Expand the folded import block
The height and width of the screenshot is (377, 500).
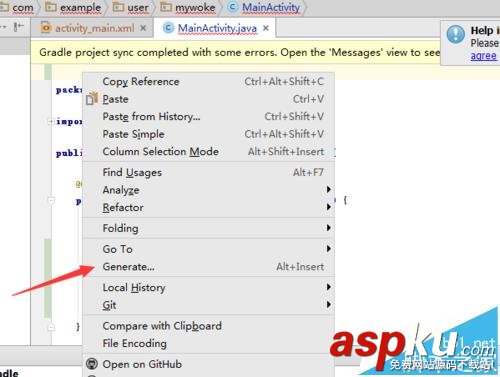[51, 122]
